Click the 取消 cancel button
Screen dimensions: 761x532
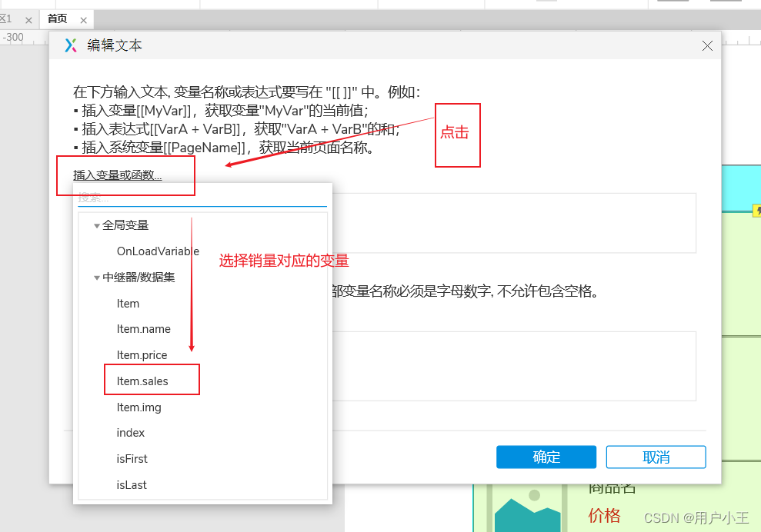point(656,457)
